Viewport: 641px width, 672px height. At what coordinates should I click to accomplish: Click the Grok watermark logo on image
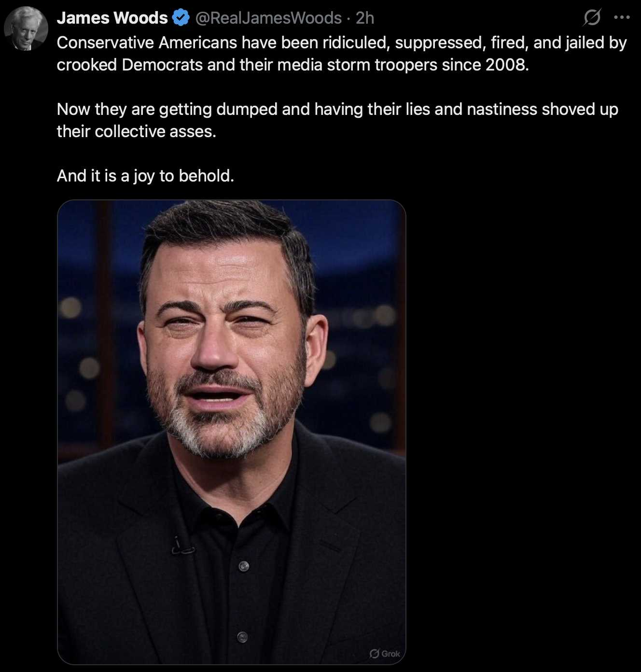click(x=374, y=653)
